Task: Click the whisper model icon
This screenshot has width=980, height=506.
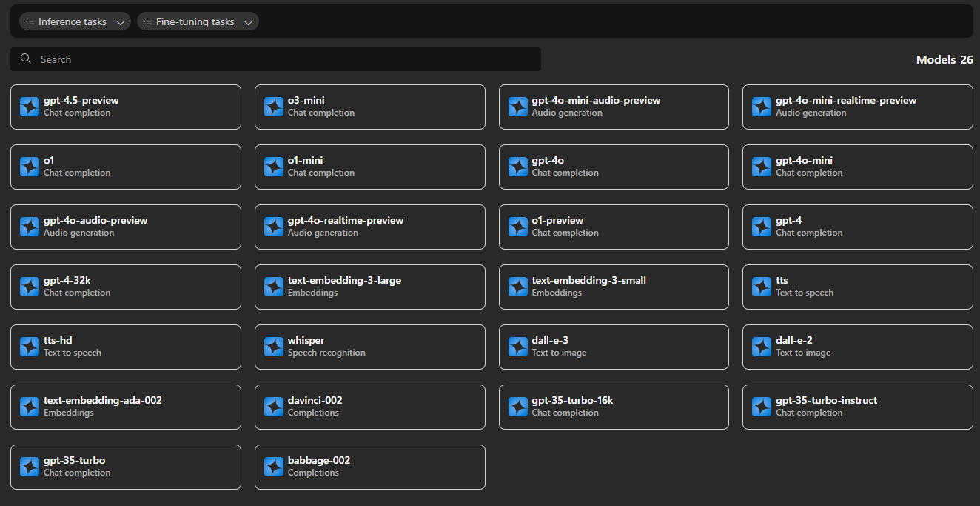Action: point(274,347)
